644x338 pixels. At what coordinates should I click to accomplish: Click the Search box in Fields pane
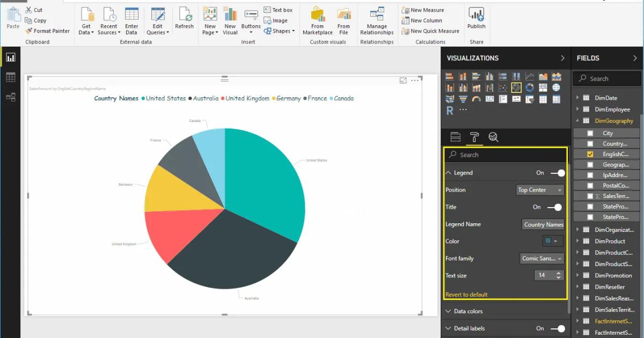point(606,78)
